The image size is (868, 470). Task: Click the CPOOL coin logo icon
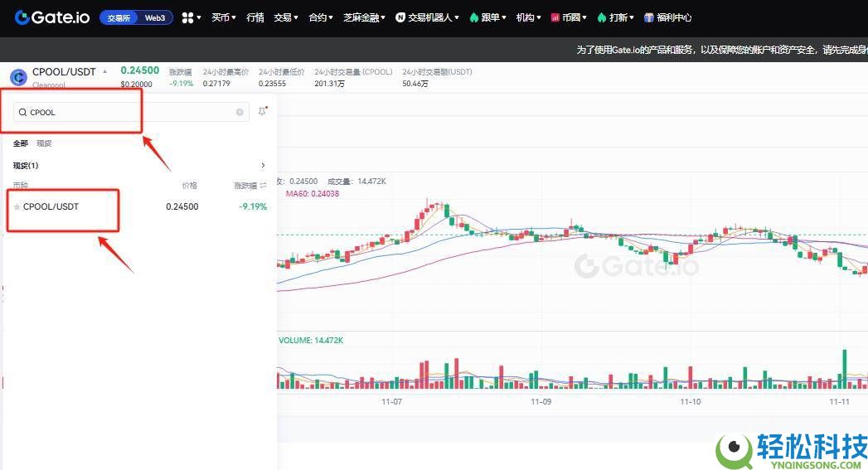pyautogui.click(x=18, y=77)
